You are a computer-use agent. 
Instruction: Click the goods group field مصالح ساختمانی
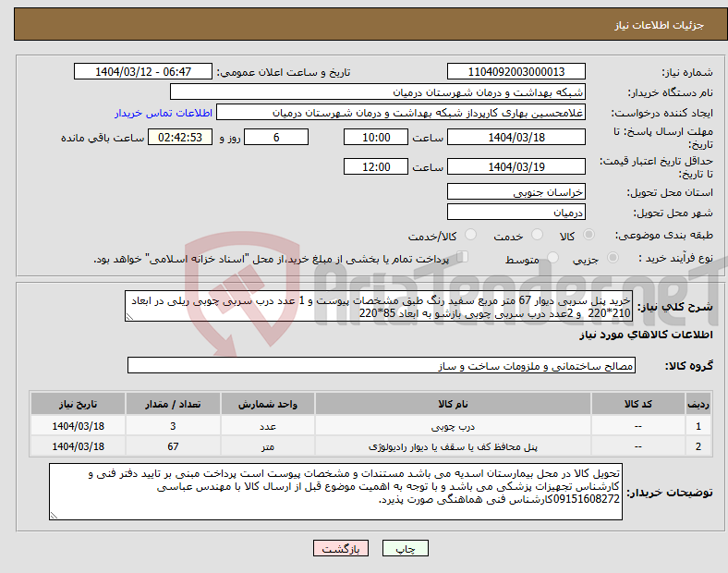tap(382, 365)
